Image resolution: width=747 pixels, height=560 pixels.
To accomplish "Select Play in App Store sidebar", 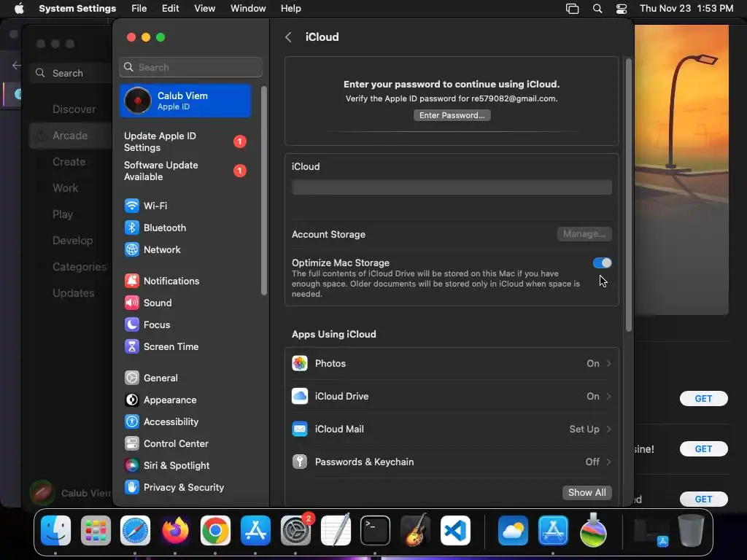I will 63,214.
